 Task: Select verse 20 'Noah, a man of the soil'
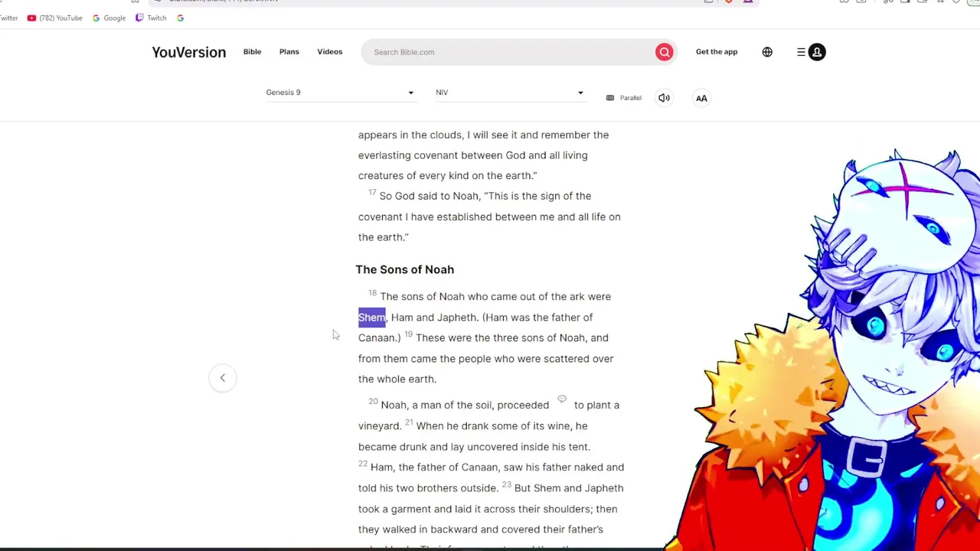coord(437,405)
